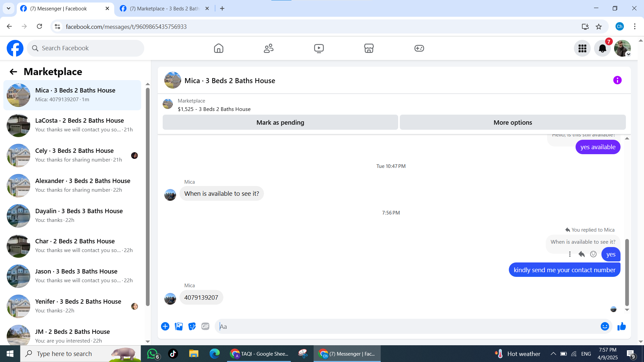644x362 pixels.
Task: Open $1,525 - 3 Beds 2 Baths House listing
Action: pyautogui.click(x=214, y=109)
